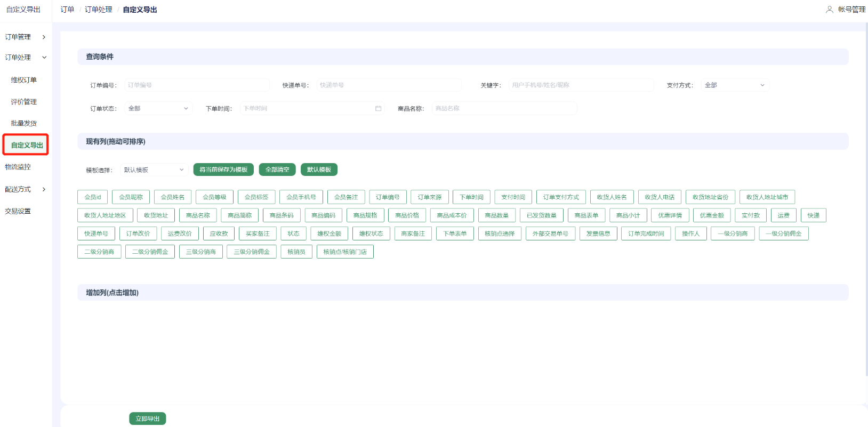Click the 商品成本价 column tag
Viewport: 868px width, 427px height.
[452, 215]
